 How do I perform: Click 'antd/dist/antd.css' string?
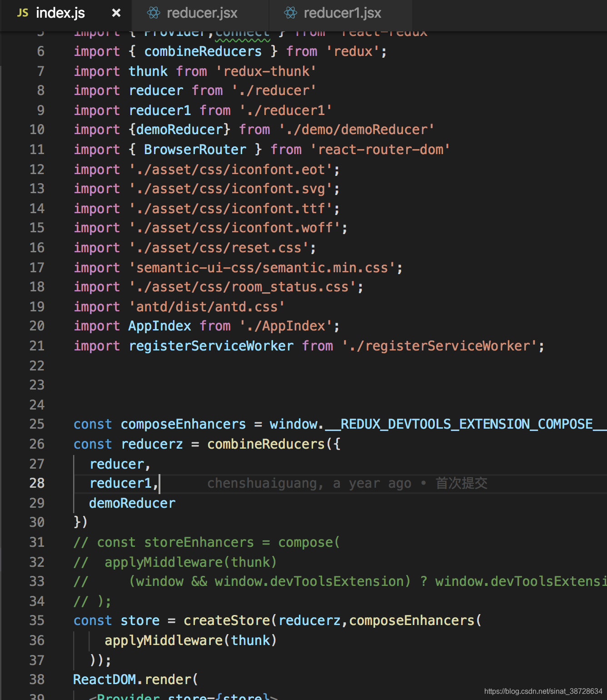(x=207, y=307)
